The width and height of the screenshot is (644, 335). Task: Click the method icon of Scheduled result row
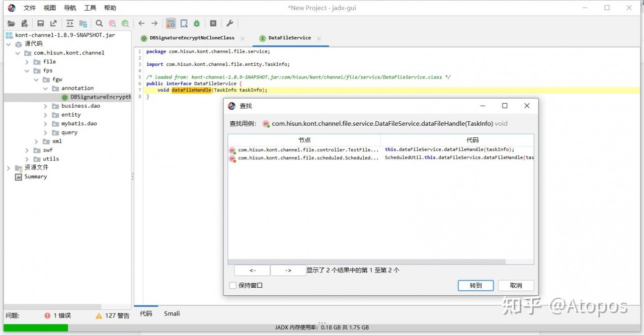pos(232,158)
